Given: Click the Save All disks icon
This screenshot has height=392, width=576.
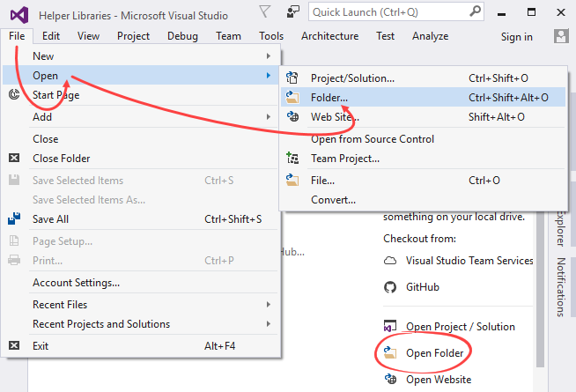Looking at the screenshot, I should [x=14, y=218].
